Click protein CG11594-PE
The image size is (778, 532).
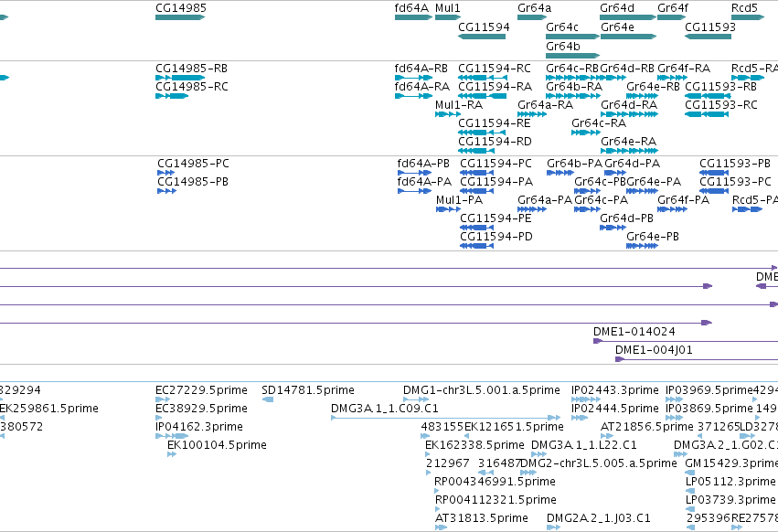(x=477, y=228)
